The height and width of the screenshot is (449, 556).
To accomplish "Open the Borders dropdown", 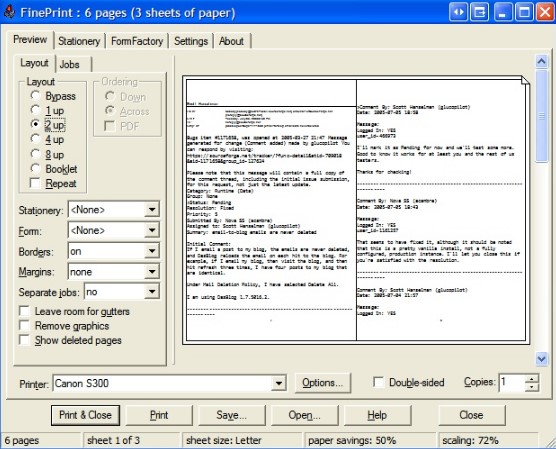I will click(152, 251).
